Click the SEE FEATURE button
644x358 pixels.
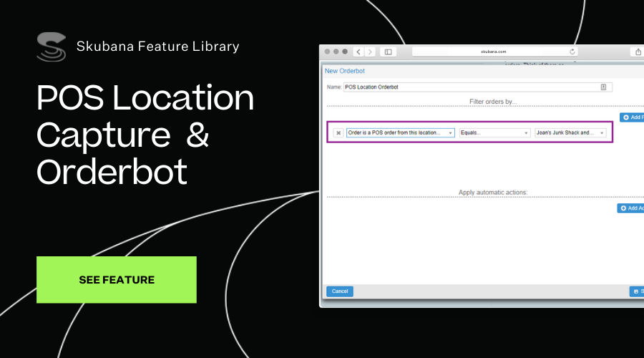coord(116,279)
